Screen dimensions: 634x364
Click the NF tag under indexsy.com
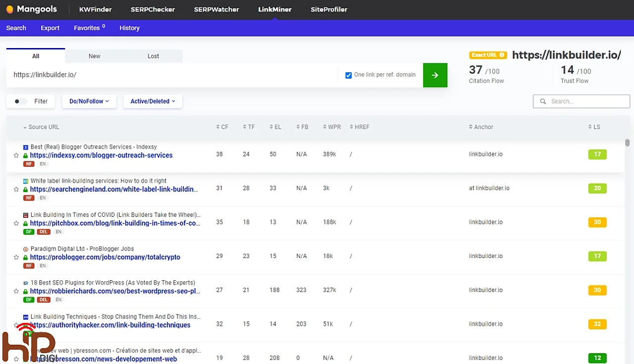(29, 164)
